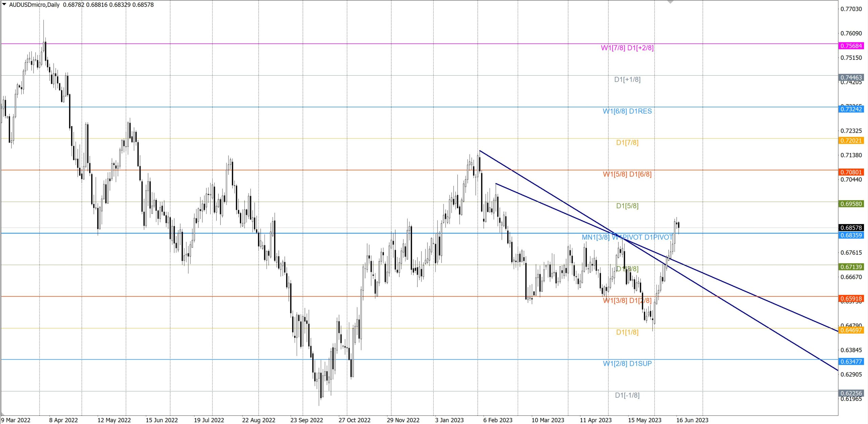
Task: Click the gray chart shift marker at top
Action: [670, 2]
